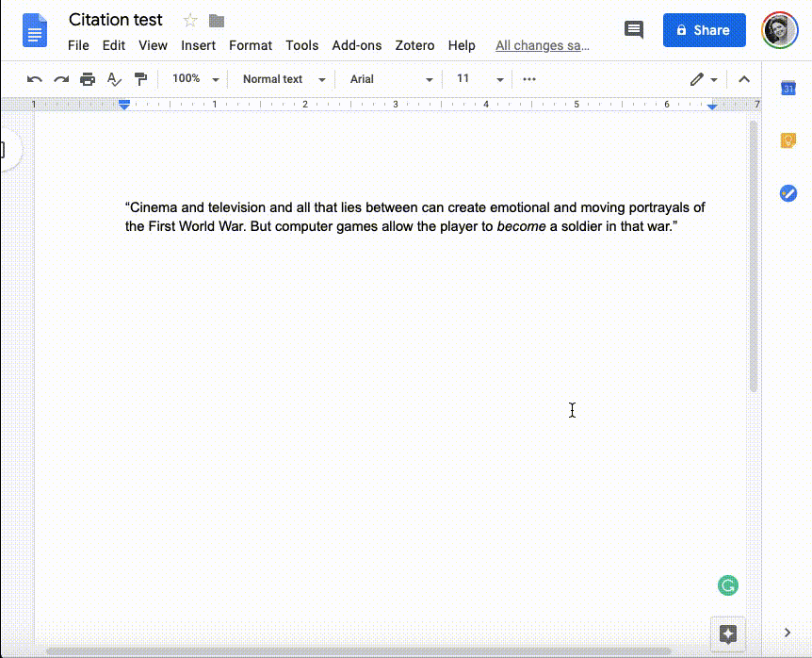Open the Format menu
The width and height of the screenshot is (812, 658).
(251, 45)
